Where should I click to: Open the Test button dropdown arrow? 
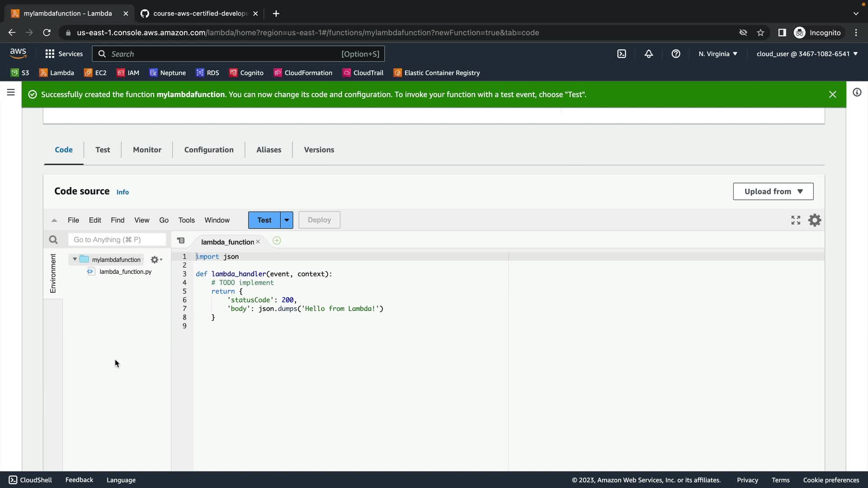pyautogui.click(x=287, y=220)
